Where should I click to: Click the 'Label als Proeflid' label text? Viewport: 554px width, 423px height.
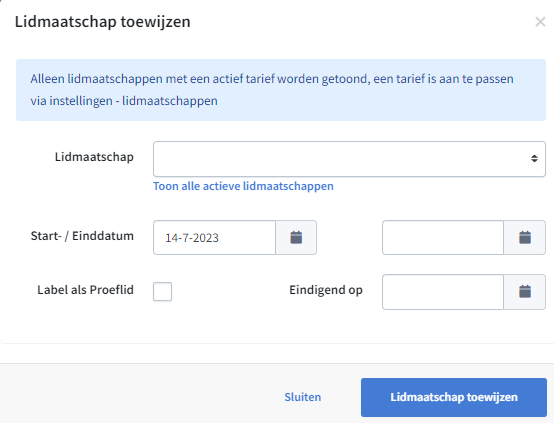[86, 290]
